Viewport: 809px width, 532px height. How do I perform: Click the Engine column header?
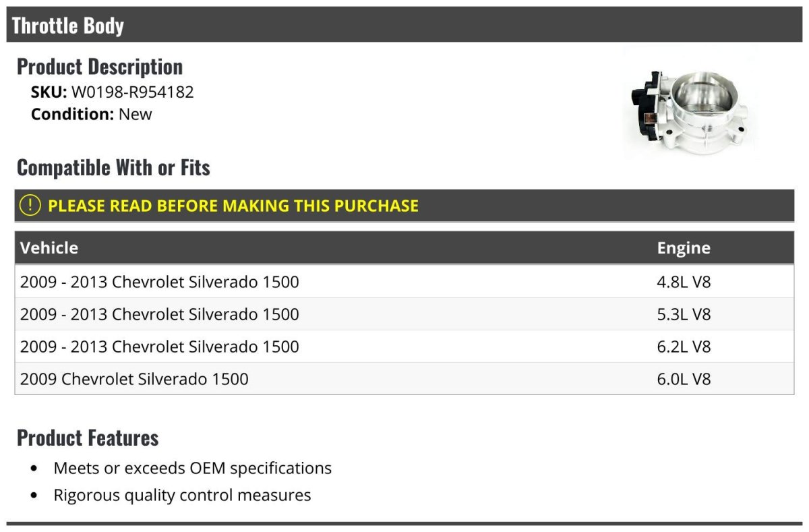(684, 247)
